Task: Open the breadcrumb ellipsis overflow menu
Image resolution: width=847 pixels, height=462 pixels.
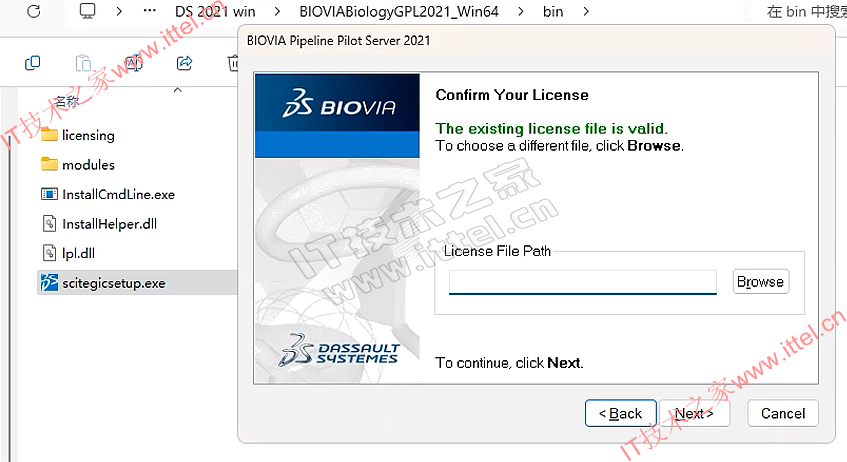Action: coord(150,11)
